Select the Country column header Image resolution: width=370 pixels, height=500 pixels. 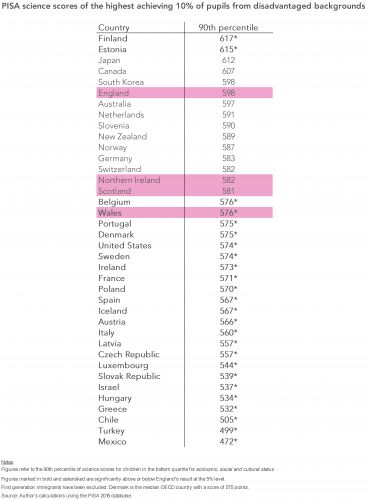(x=114, y=28)
